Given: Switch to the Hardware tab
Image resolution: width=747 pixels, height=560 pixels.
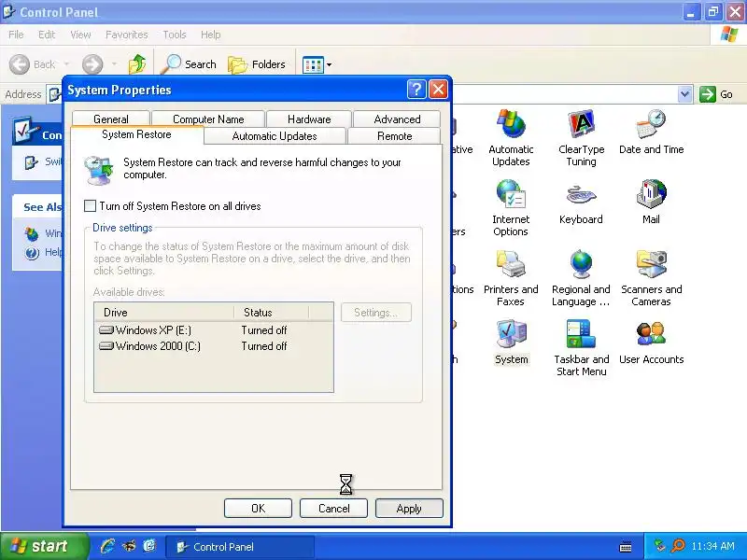Looking at the screenshot, I should 309,119.
